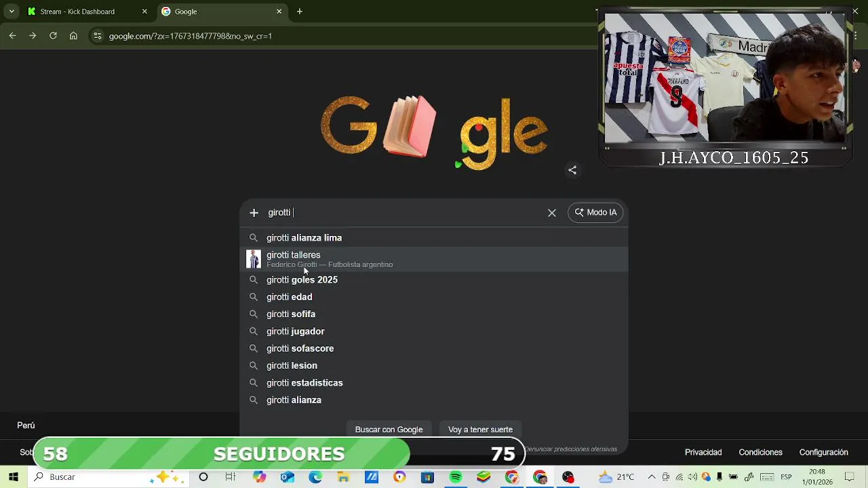The width and height of the screenshot is (868, 488).
Task: Select suggestion girotti jugador
Action: 434,331
